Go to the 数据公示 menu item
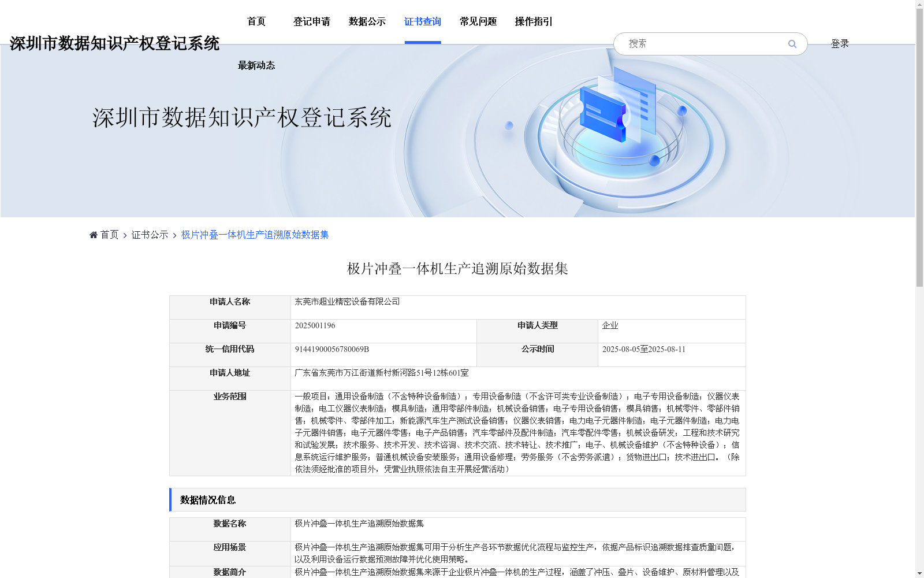The height and width of the screenshot is (578, 924). [x=367, y=21]
